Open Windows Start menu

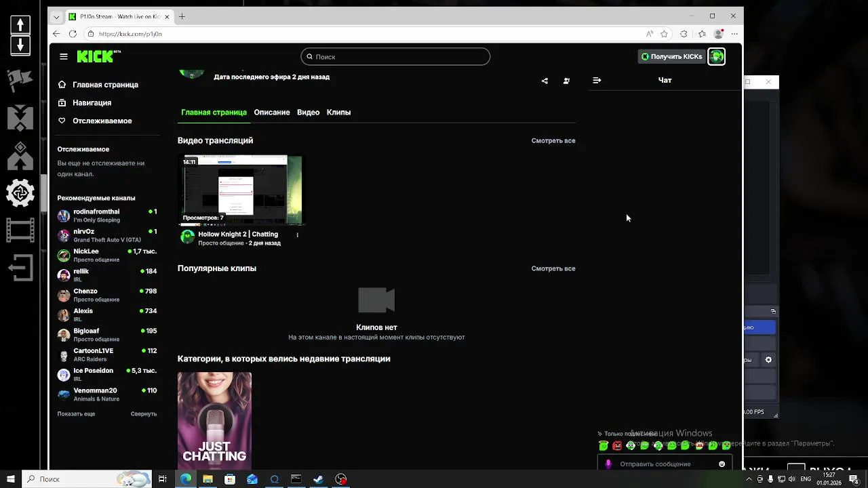[x=10, y=479]
